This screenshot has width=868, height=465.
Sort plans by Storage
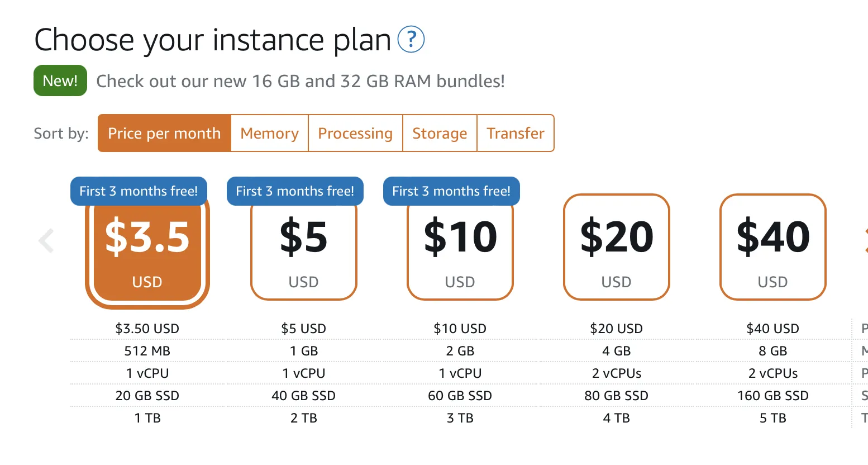coord(440,133)
